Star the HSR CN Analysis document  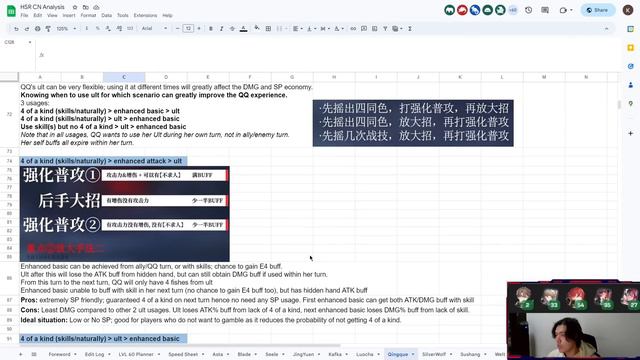click(x=75, y=7)
